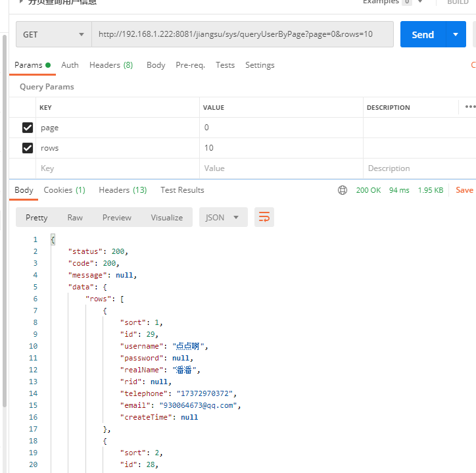The image size is (476, 473).
Task: Click the wrap lines icon
Action: [264, 217]
